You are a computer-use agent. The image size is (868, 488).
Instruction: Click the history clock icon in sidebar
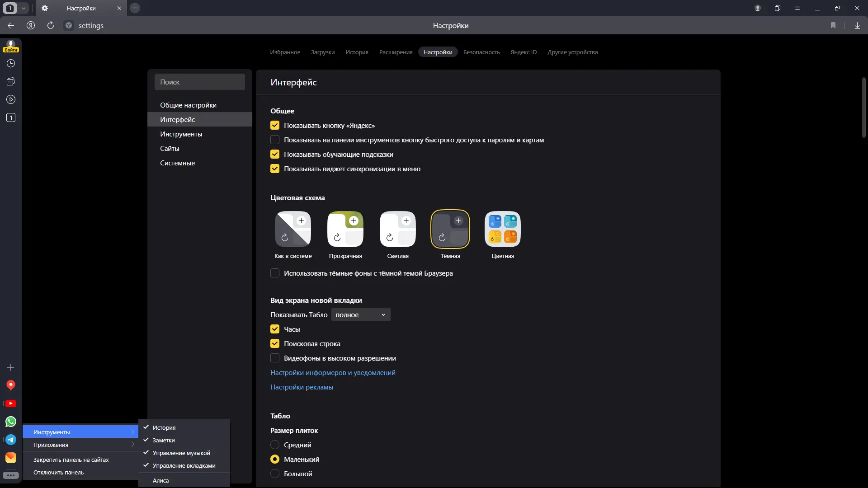point(11,63)
